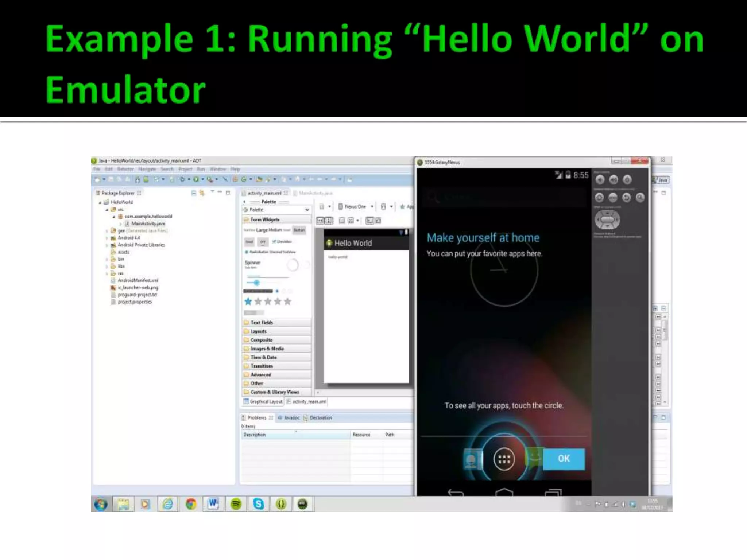
Task: Click the CheckBox widget in palette
Action: 282,241
